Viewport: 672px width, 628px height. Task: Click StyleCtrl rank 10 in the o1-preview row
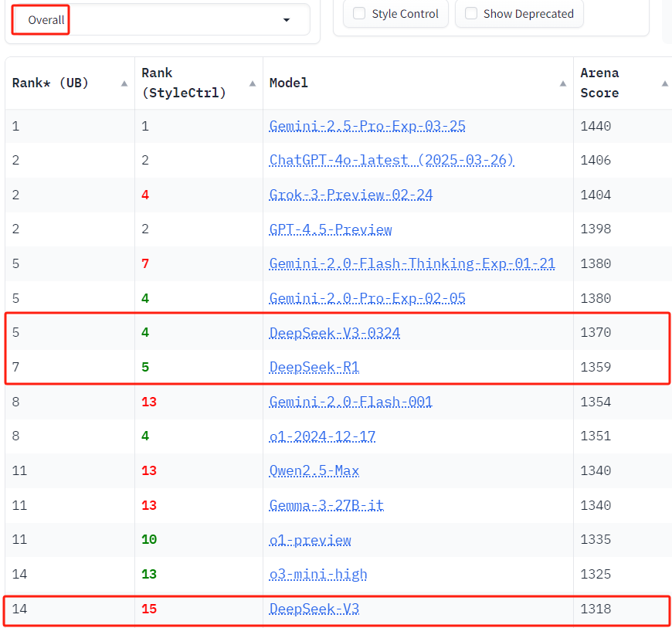tap(149, 540)
